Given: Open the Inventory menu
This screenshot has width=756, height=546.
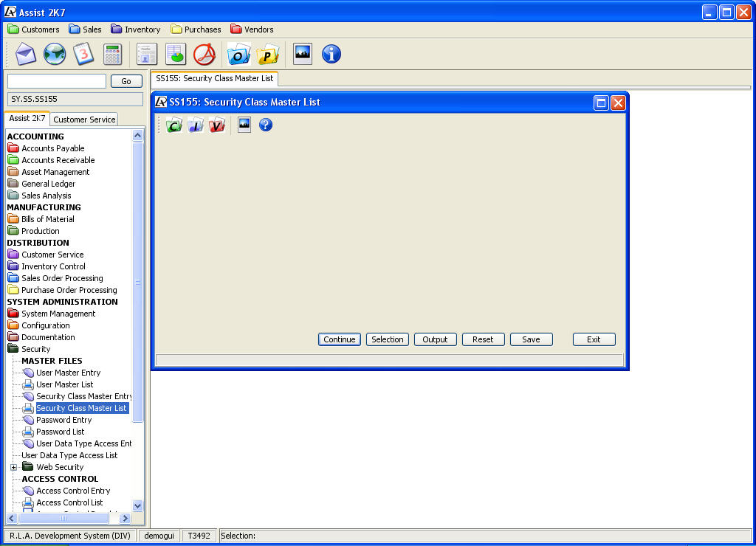Looking at the screenshot, I should 136,30.
